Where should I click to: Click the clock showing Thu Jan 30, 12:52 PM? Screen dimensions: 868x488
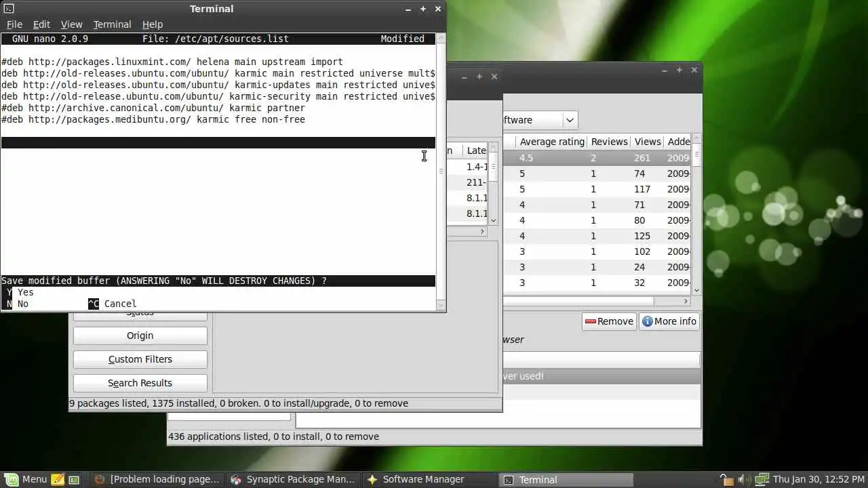tap(818, 479)
